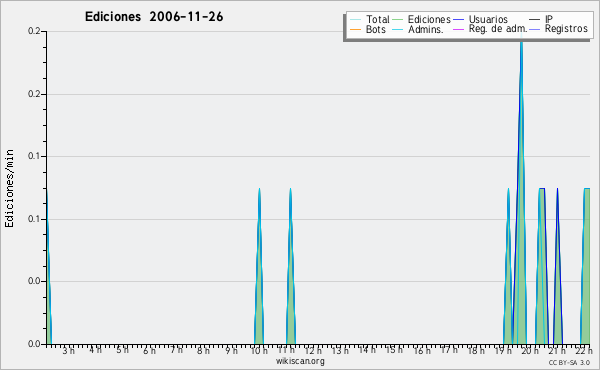Click the 'Registros' legend label
The width and height of the screenshot is (600, 370).
566,29
